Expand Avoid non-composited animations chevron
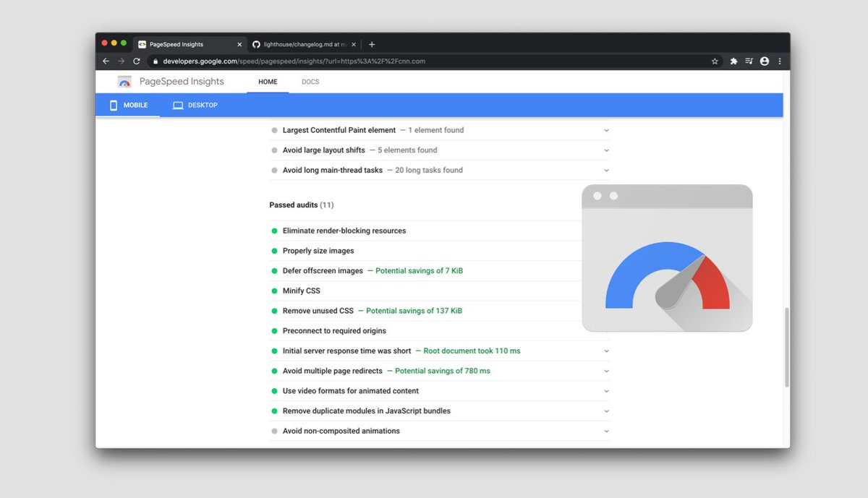868x498 pixels. click(x=606, y=431)
